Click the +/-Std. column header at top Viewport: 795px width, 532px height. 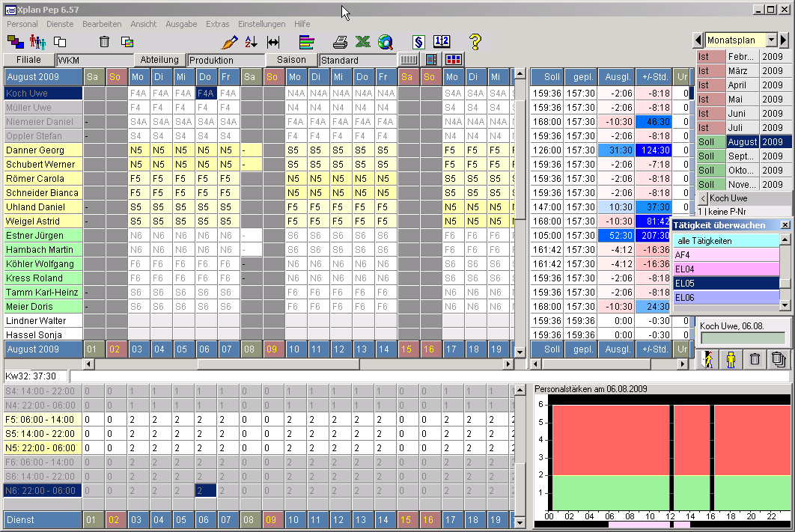click(x=654, y=77)
